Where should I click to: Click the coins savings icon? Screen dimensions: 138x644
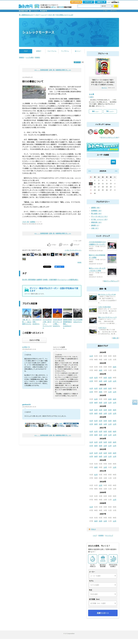point(113,559)
